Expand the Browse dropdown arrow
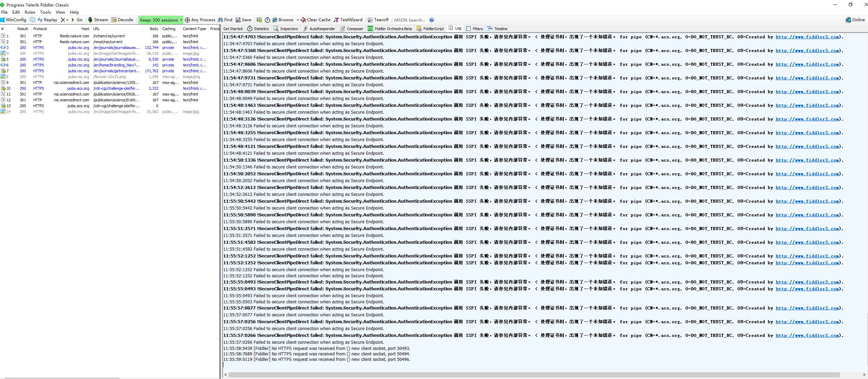Image resolution: width=868 pixels, height=379 pixels. point(298,20)
